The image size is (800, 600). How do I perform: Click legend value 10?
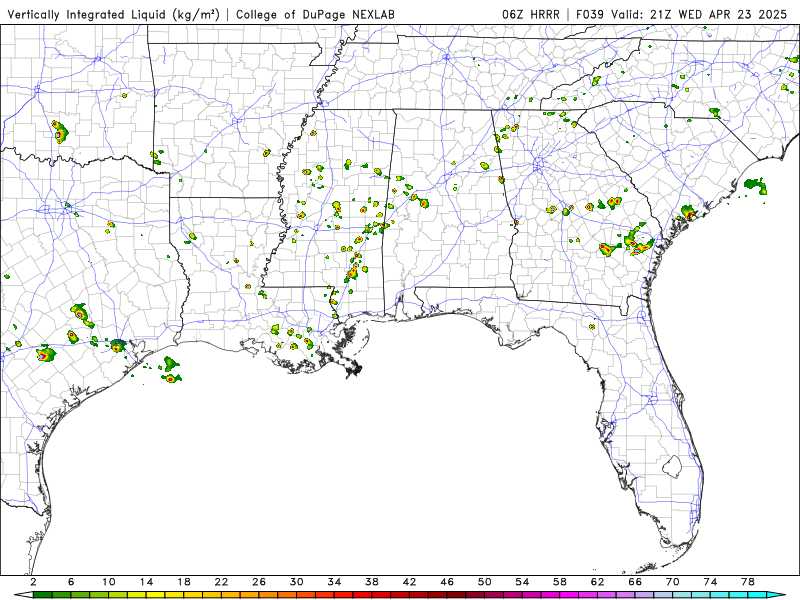click(x=109, y=582)
